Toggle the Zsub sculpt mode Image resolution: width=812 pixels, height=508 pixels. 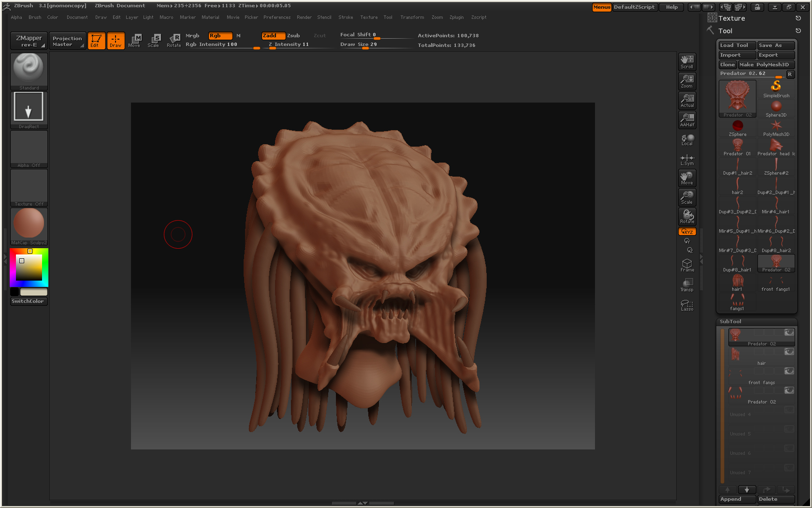[293, 36]
